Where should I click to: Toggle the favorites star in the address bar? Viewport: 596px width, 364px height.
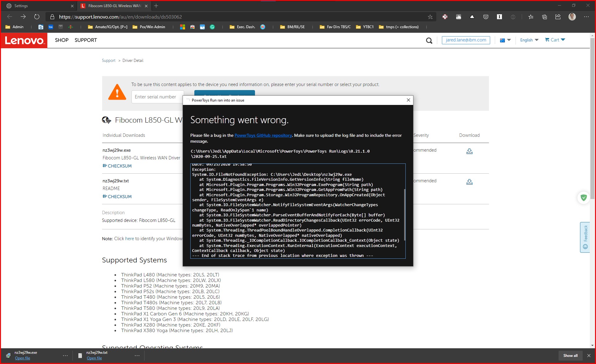pyautogui.click(x=430, y=17)
